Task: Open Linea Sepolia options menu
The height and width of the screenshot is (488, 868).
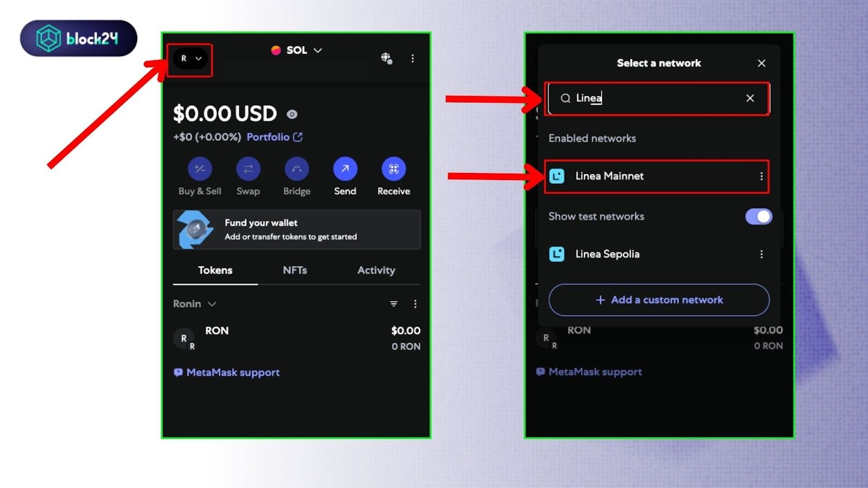Action: coord(762,254)
